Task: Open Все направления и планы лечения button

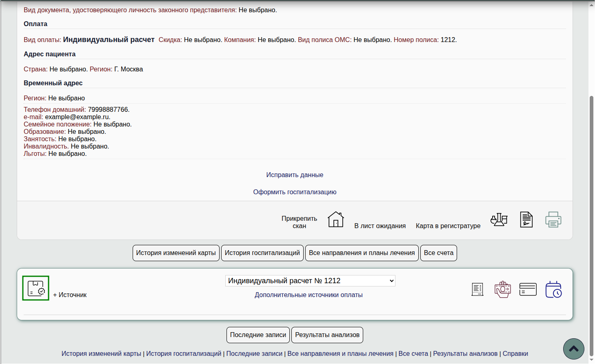Action: point(362,253)
